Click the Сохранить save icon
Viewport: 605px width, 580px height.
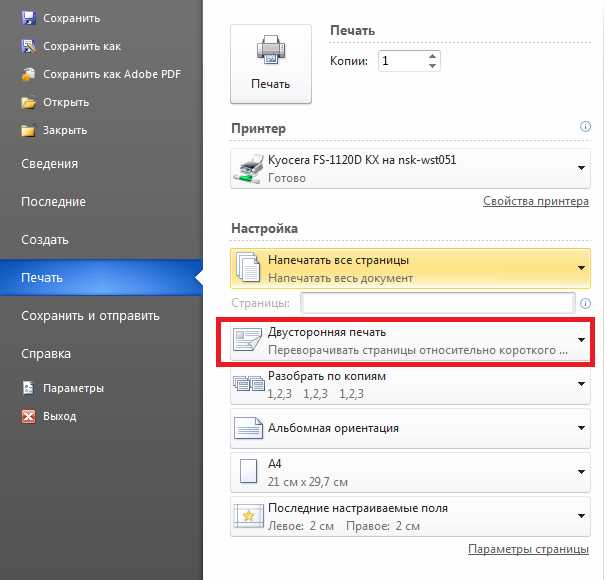click(x=27, y=18)
